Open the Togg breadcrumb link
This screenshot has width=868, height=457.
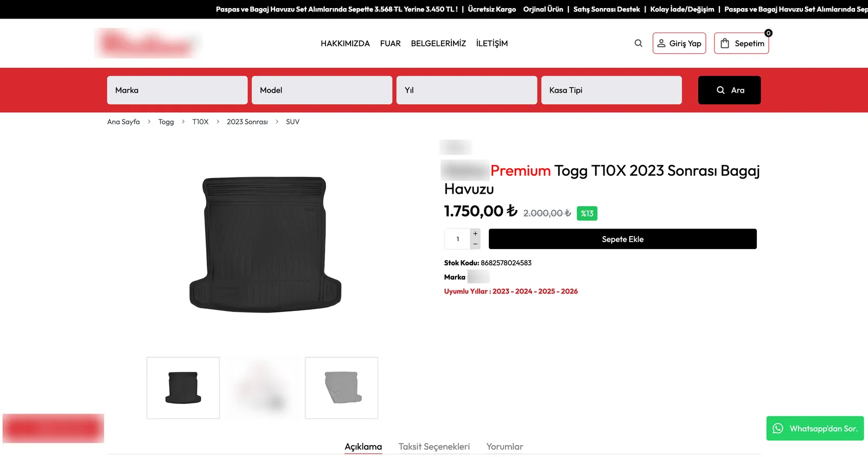(x=166, y=122)
